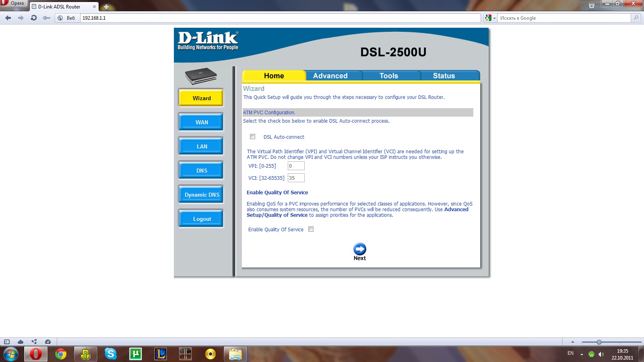
Task: Open Opera Unite icon in status bar
Action: pyautogui.click(x=34, y=342)
